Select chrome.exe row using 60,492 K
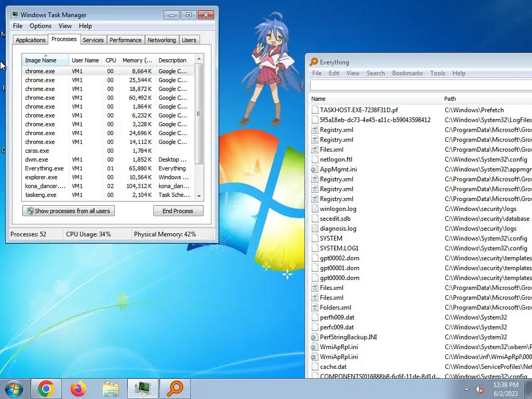The width and height of the screenshot is (532, 399). (109, 98)
